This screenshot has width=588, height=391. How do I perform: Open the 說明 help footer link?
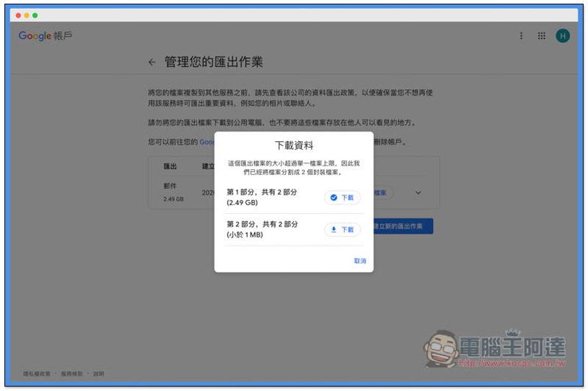tap(98, 374)
